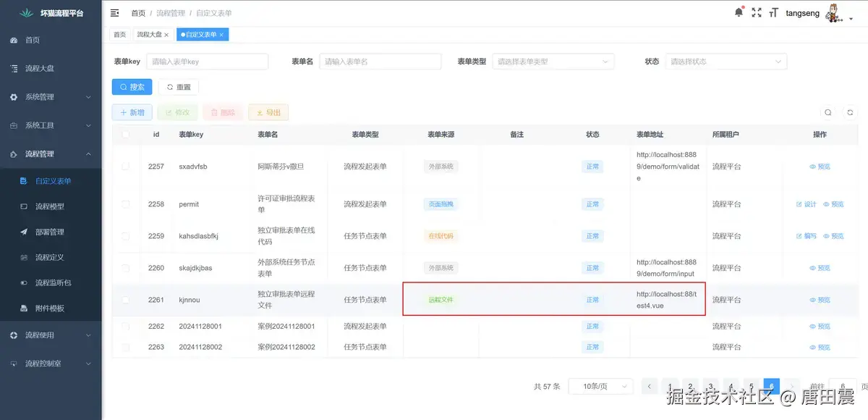Preview the form in row 2263
Screen dimensions: 868x420
pyautogui.click(x=820, y=348)
